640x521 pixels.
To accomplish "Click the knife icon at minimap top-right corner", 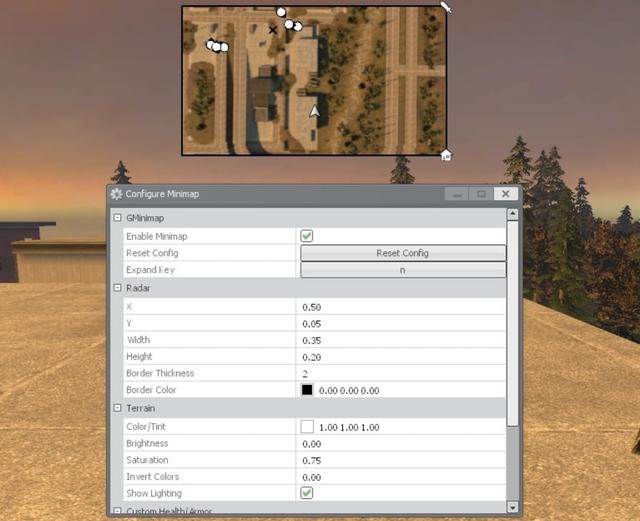I will pos(446,7).
